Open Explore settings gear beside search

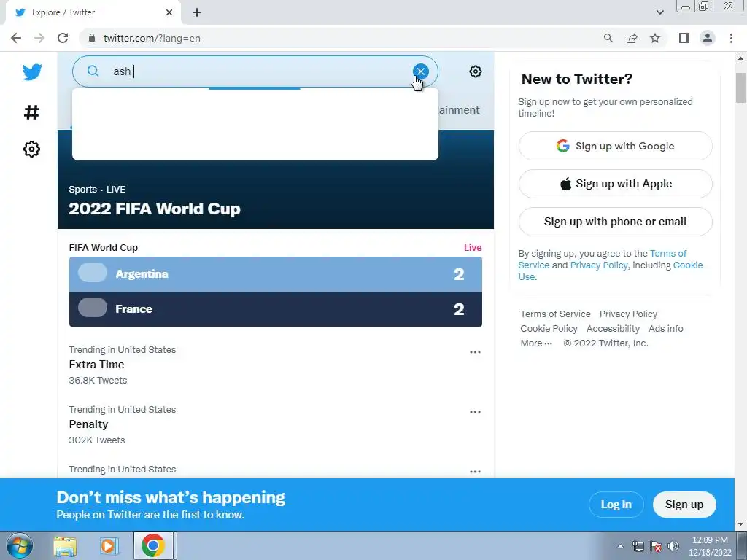(475, 71)
